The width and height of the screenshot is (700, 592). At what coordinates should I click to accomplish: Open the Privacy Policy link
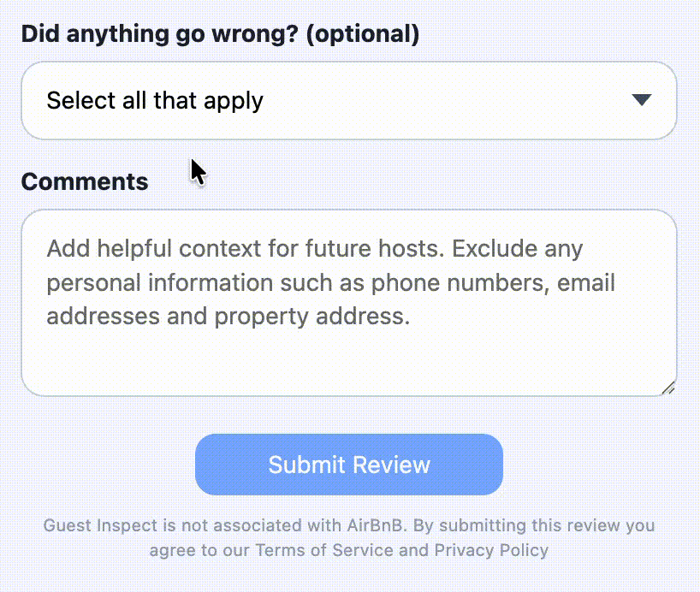click(x=491, y=549)
